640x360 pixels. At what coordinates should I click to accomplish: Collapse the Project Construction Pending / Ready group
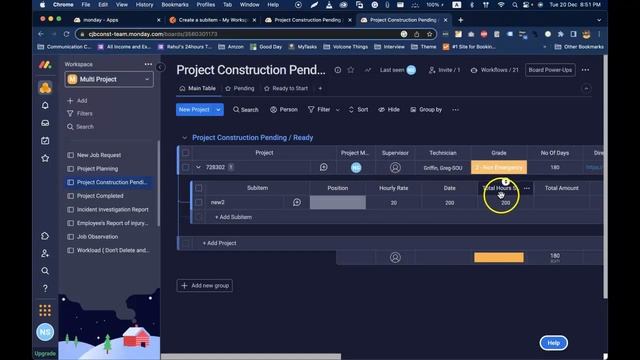pyautogui.click(x=184, y=138)
